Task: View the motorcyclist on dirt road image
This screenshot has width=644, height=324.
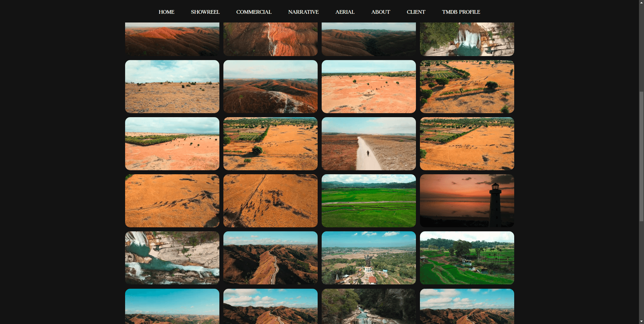Action: [369, 143]
